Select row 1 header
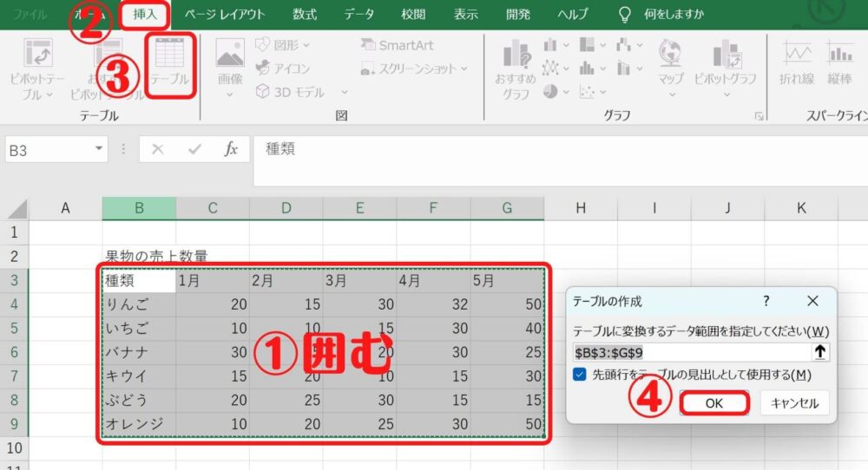868x470 pixels. point(15,232)
